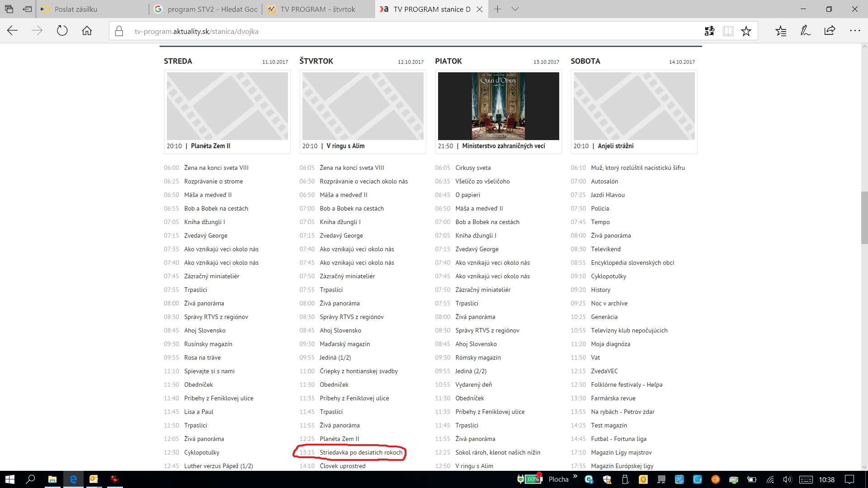This screenshot has height=488, width=868.
Task: Open Quai d'Orsay movie poster
Action: (x=498, y=106)
